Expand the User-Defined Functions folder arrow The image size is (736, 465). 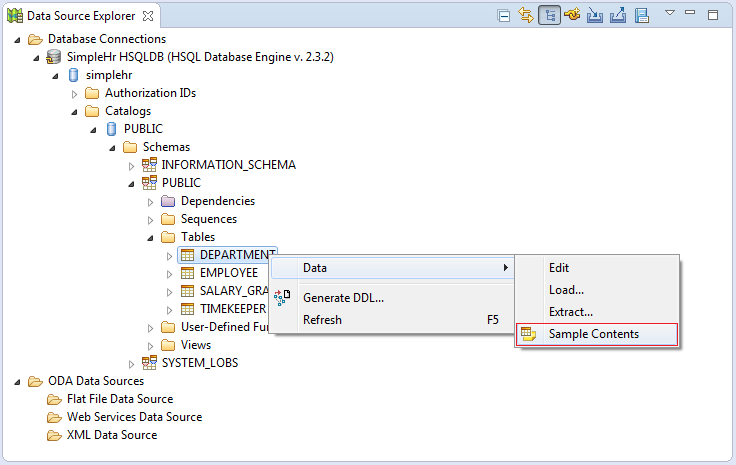click(150, 328)
